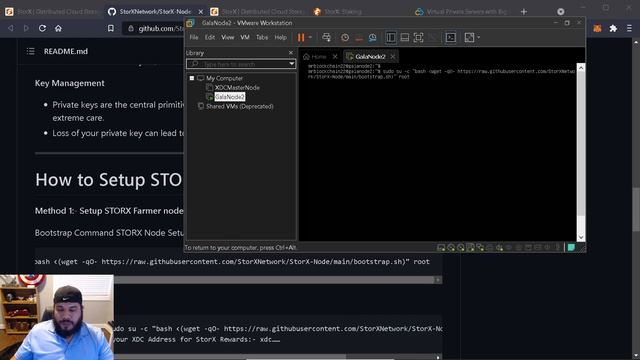The height and width of the screenshot is (360, 640).
Task: Go to the browser home page
Action: tap(58, 28)
